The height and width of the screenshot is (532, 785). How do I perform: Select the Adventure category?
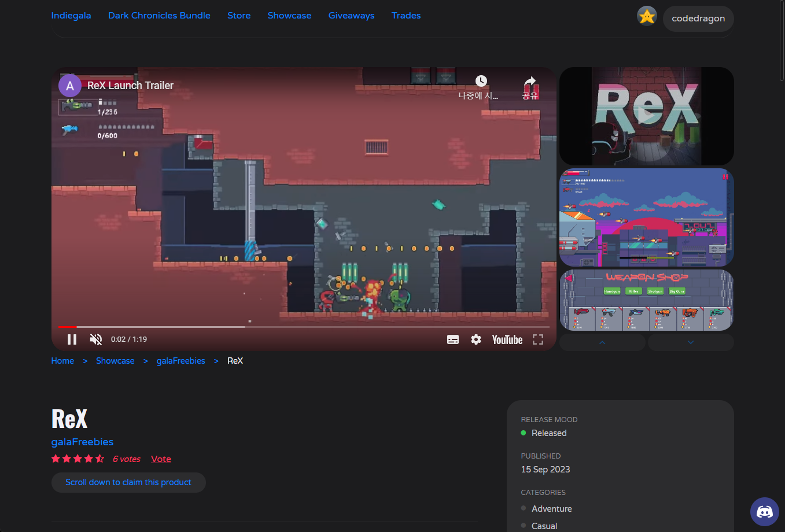click(x=552, y=509)
